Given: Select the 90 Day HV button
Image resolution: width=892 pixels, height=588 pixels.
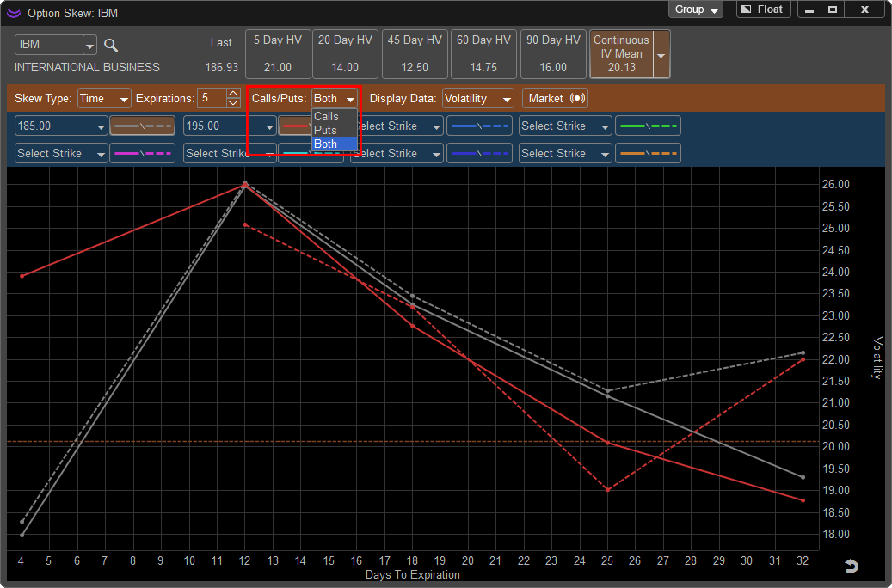Looking at the screenshot, I should tap(553, 54).
